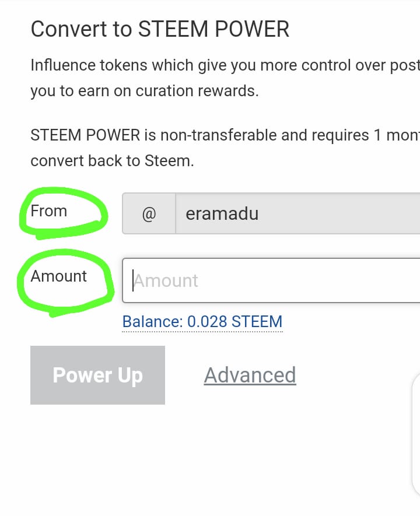Click the green stroke under the From label
The height and width of the screenshot is (516, 420).
pos(64,234)
